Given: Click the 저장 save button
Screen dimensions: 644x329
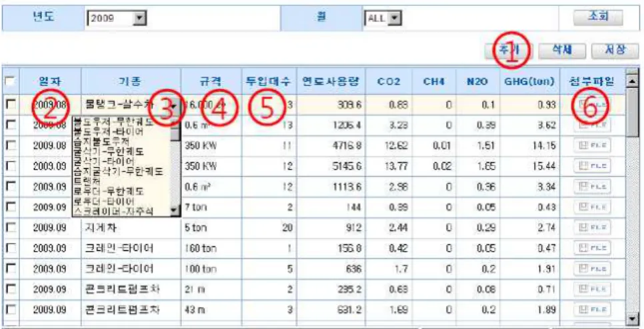Looking at the screenshot, I should (615, 50).
